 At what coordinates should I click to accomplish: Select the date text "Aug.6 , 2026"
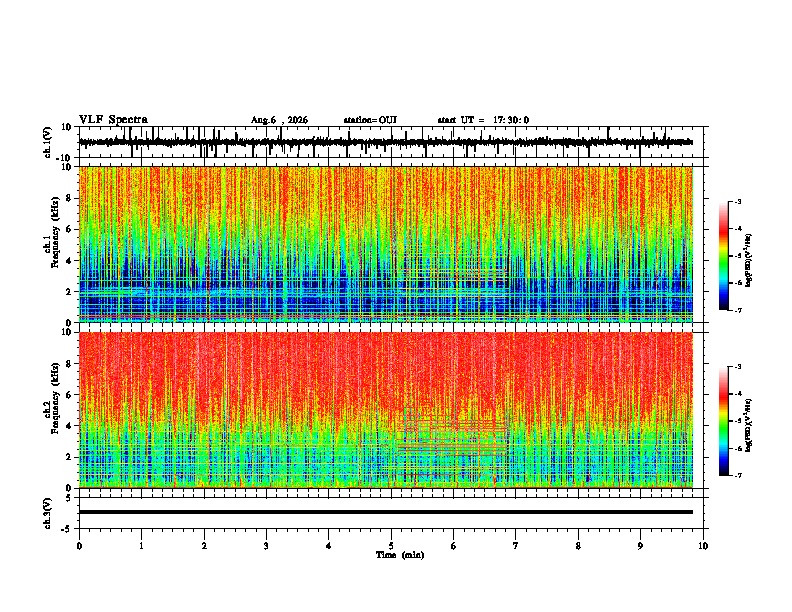[x=279, y=120]
